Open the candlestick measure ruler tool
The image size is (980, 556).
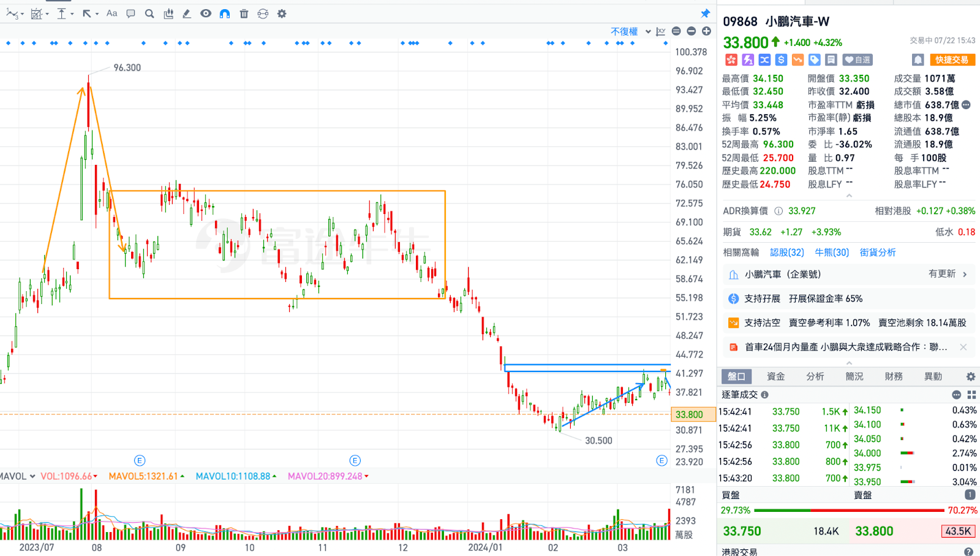point(168,13)
